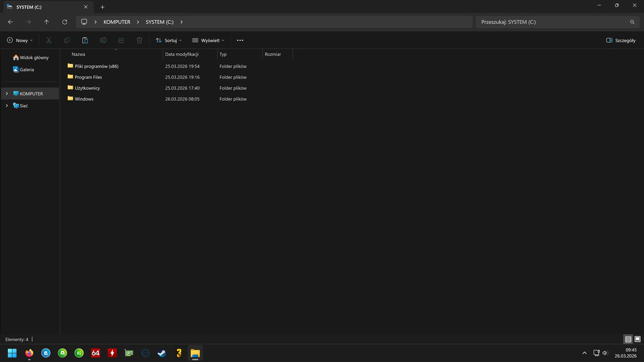
Task: Click SYSTEM (C:) breadcrumb in address bar
Action: coord(159,22)
